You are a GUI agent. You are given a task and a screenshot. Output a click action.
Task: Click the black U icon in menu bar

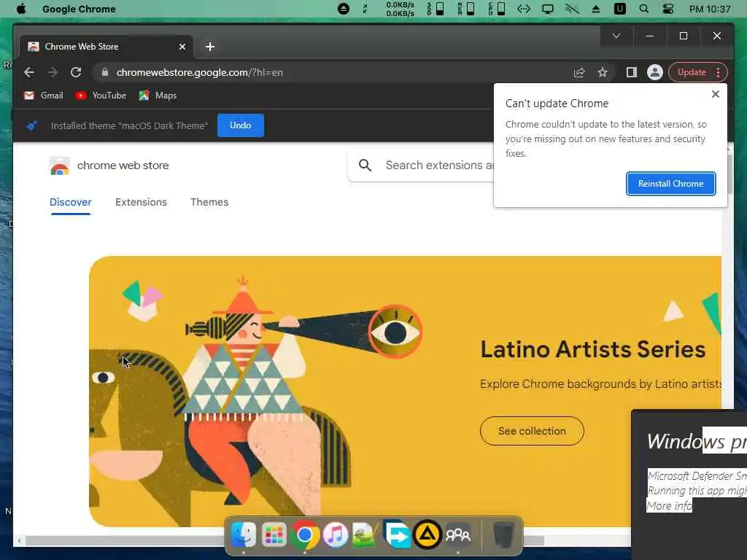coord(620,9)
